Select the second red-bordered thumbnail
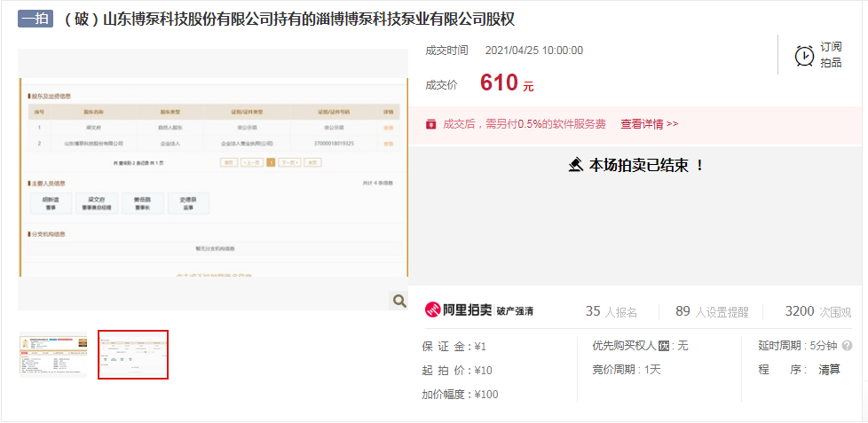The width and height of the screenshot is (868, 423). 133,355
